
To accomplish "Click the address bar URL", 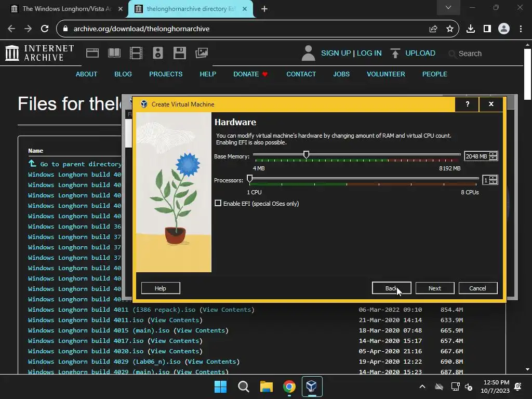I will pyautogui.click(x=141, y=29).
